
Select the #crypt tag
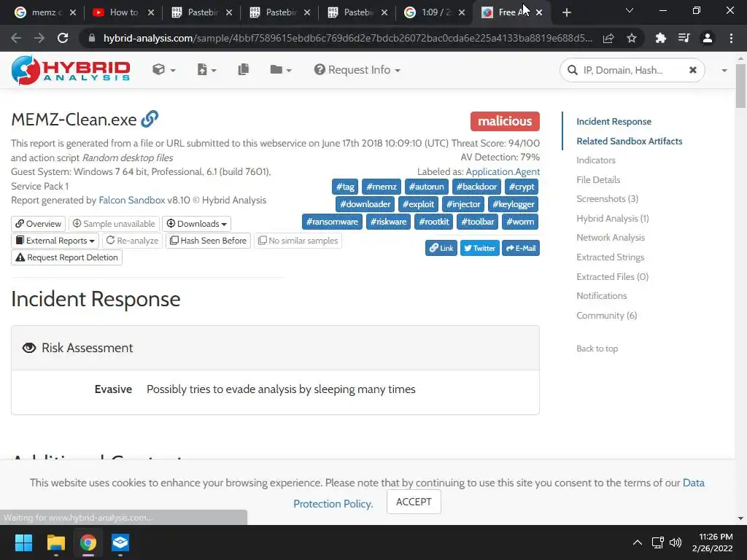point(522,187)
